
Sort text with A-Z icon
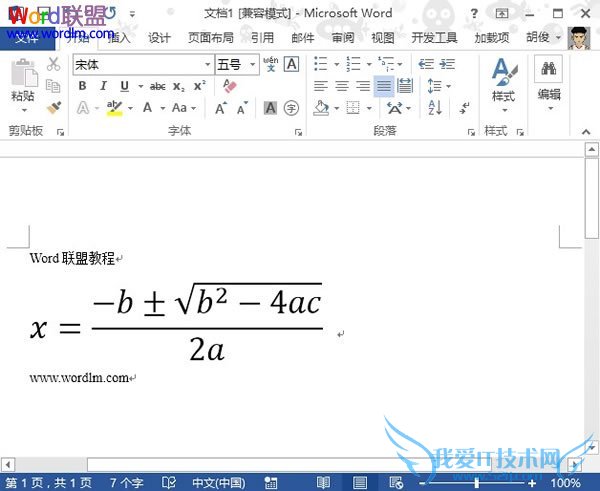[435, 108]
